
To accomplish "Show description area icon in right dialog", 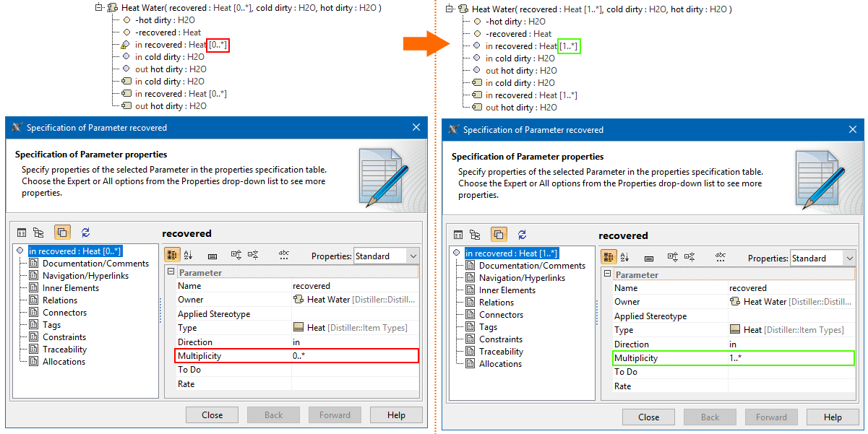I will (649, 258).
